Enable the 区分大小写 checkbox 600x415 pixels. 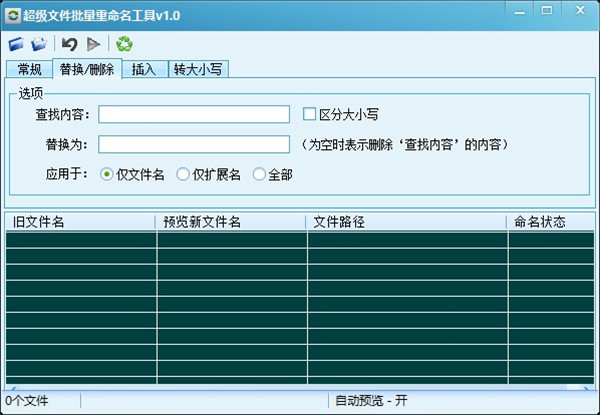tap(309, 114)
